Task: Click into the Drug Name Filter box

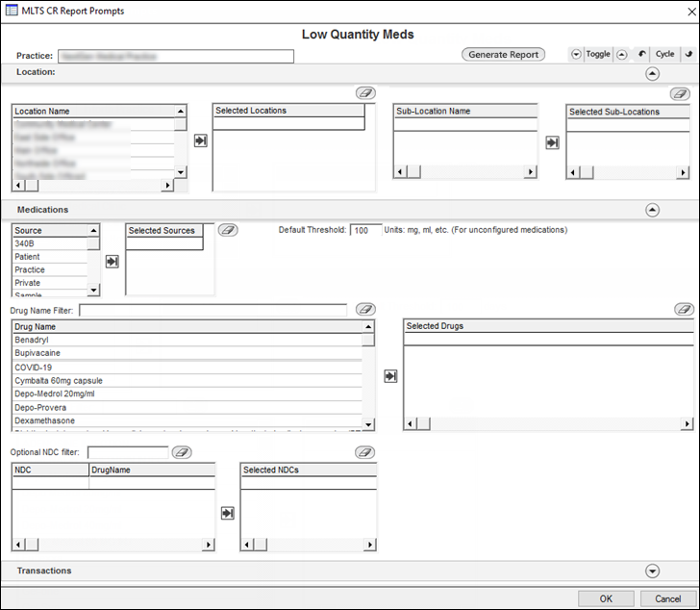Action: point(212,310)
